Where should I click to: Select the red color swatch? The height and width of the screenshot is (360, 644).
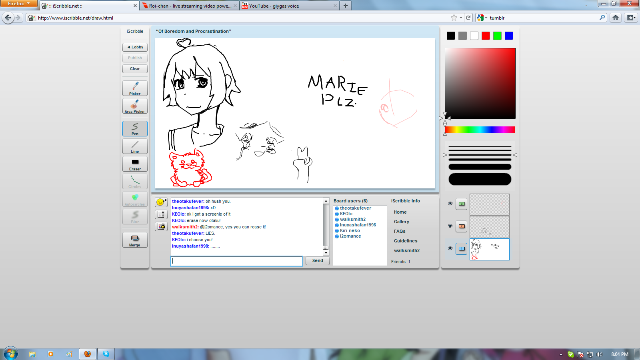click(x=486, y=36)
